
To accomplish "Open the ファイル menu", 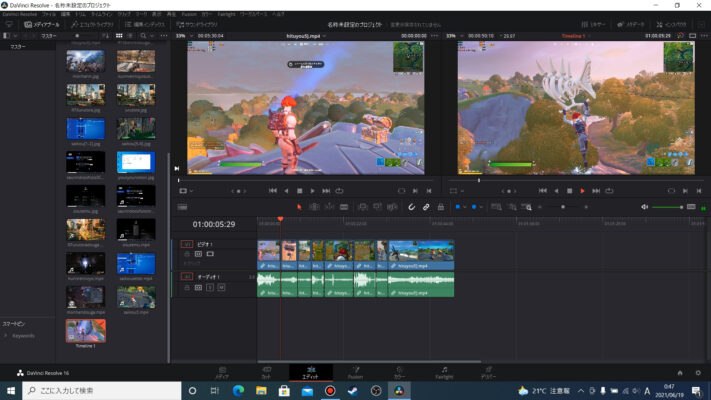I will 49,15.
